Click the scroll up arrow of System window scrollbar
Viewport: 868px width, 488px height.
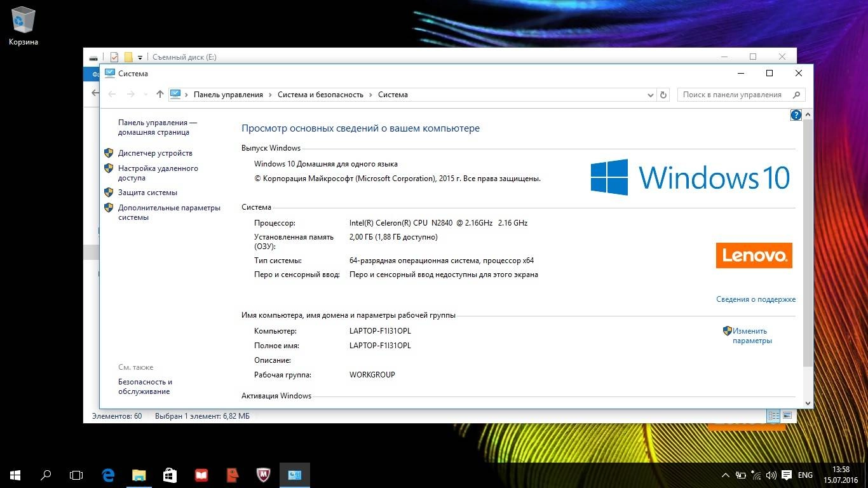tap(808, 115)
